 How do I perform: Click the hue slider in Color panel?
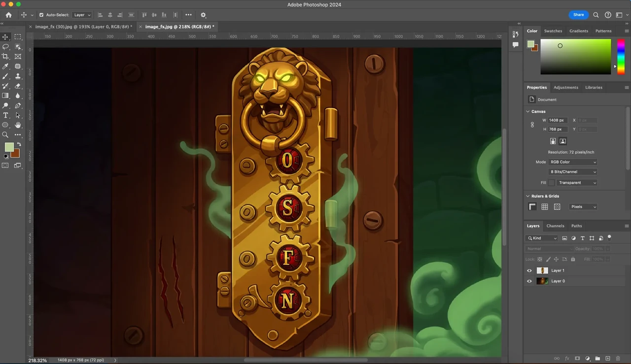click(x=621, y=57)
